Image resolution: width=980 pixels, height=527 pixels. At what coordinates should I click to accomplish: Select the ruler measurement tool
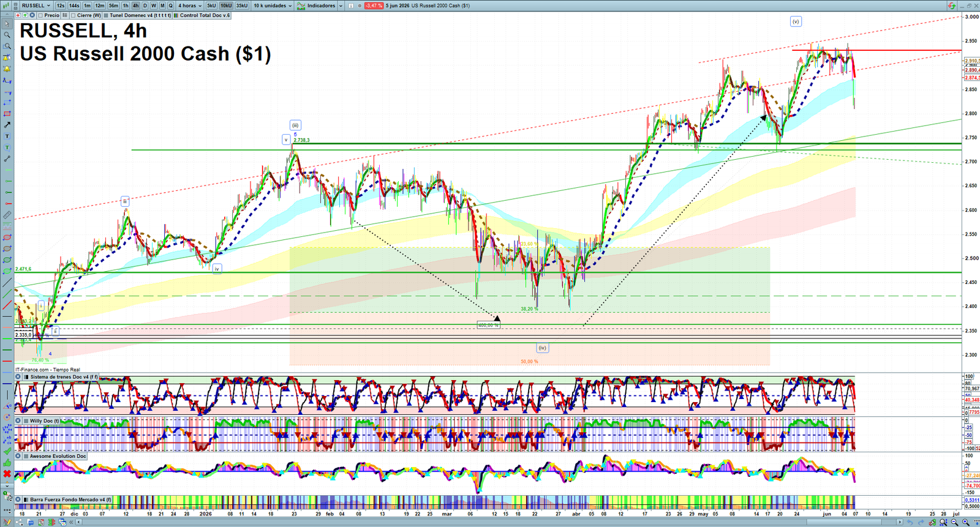7,215
